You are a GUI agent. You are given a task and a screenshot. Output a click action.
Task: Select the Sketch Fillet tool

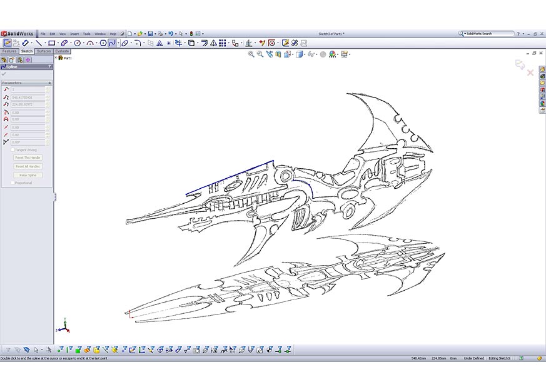coord(138,43)
